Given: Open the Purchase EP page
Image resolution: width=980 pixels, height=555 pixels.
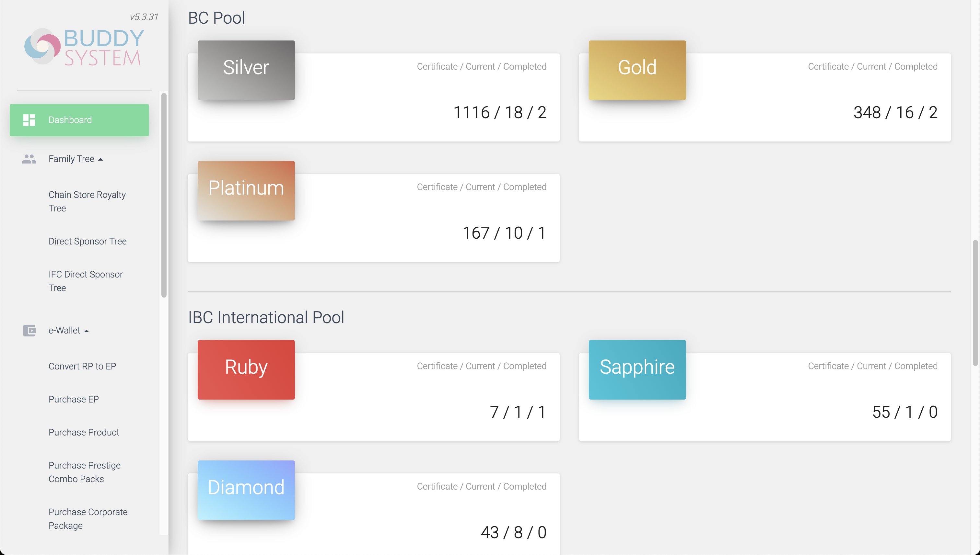Looking at the screenshot, I should (74, 399).
